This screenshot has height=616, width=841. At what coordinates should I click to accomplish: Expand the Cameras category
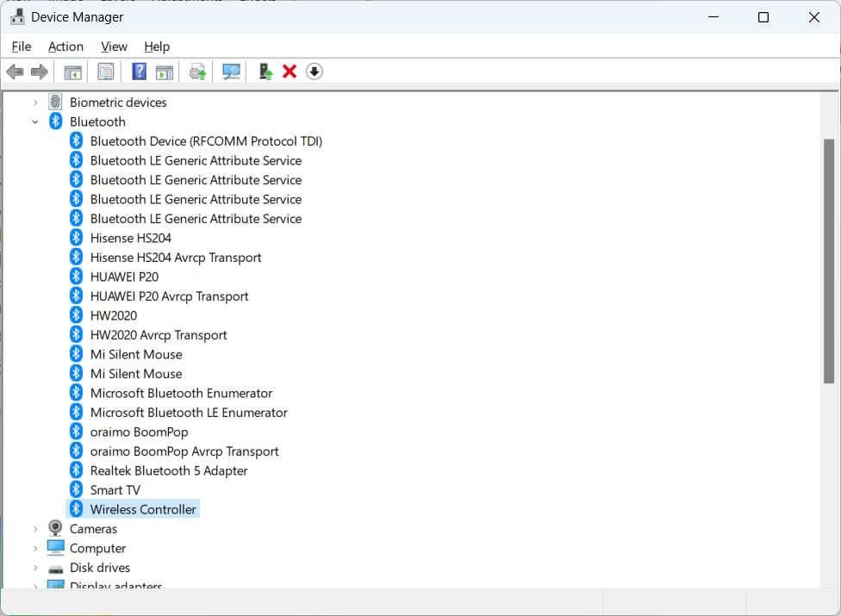(x=34, y=528)
